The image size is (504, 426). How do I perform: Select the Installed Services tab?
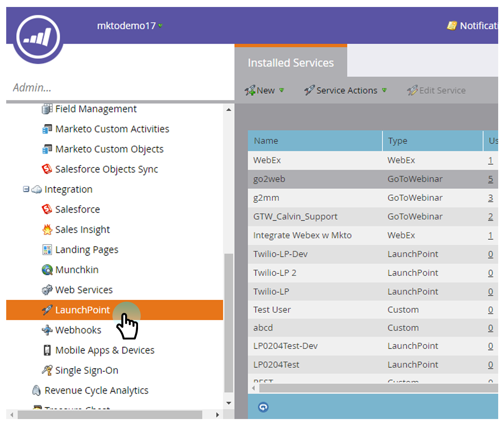[290, 63]
